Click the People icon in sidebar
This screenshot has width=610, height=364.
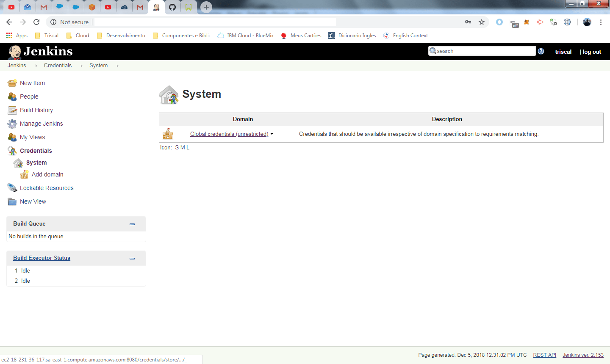tap(12, 97)
